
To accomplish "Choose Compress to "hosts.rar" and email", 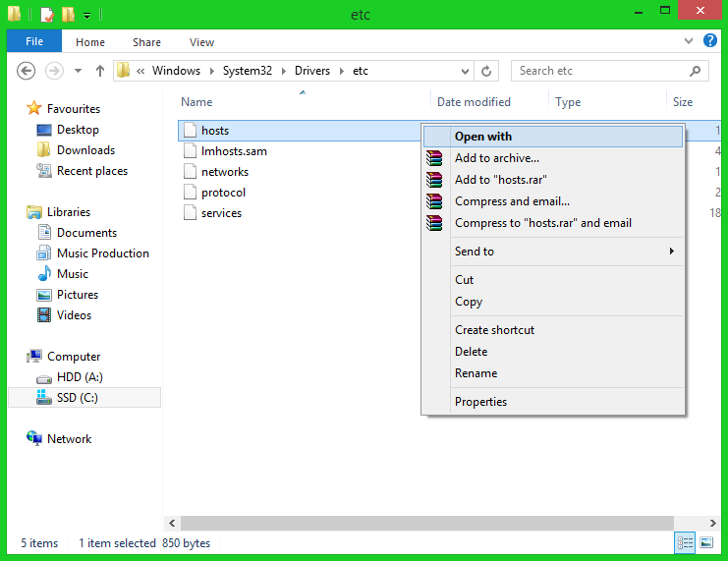I will click(x=553, y=223).
